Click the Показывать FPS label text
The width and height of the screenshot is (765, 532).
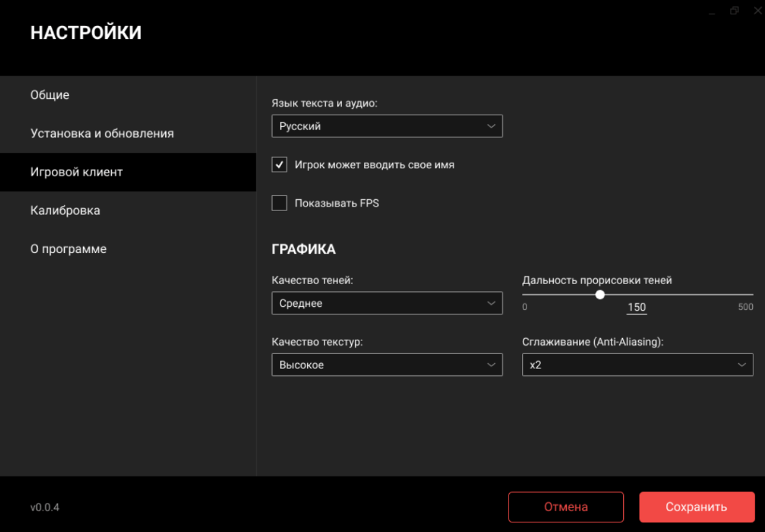coord(336,203)
